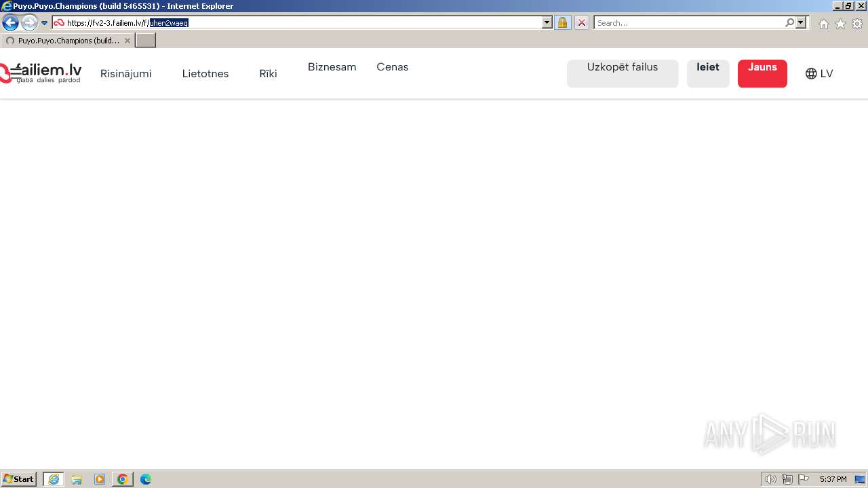Click the browser Forward arrow button

click(29, 23)
